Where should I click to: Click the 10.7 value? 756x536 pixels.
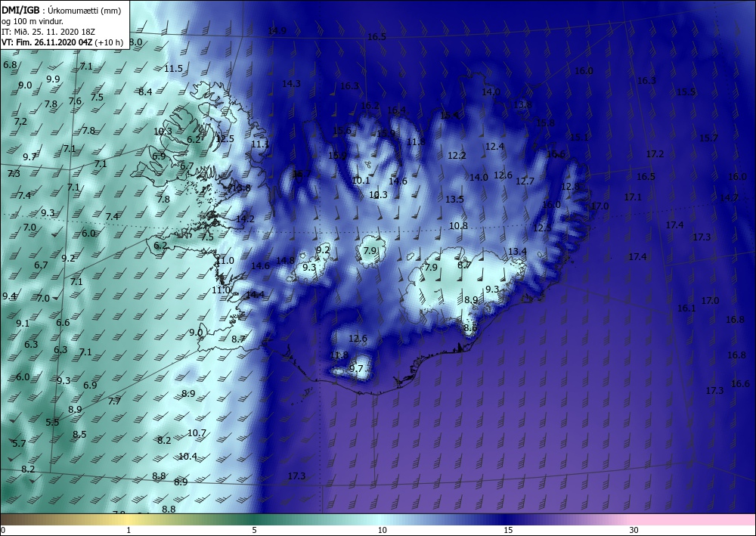197,433
